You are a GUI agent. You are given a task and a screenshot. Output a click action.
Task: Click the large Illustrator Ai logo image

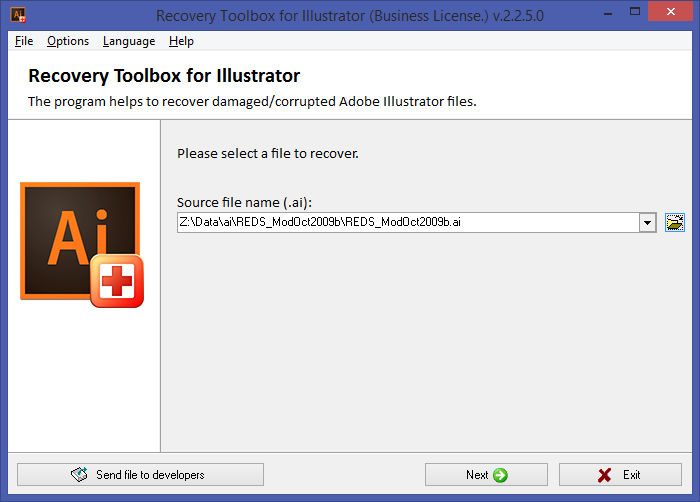coord(80,241)
